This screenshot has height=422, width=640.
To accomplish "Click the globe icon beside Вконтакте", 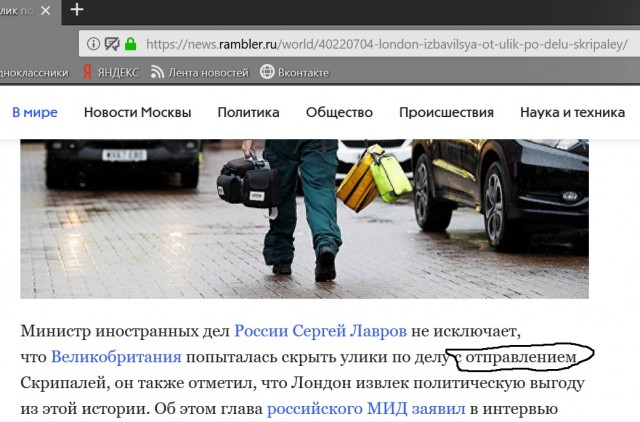I will [267, 72].
